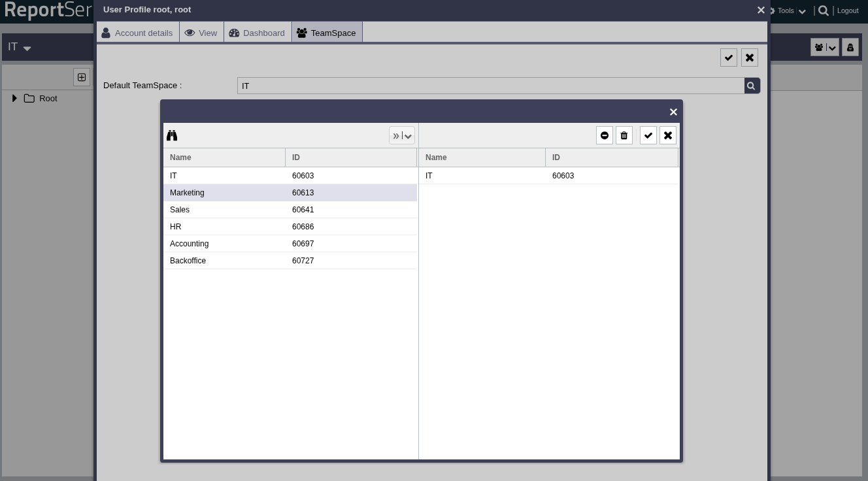Discard profile changes with top X button
Image resolution: width=868 pixels, height=481 pixels.
pos(750,58)
